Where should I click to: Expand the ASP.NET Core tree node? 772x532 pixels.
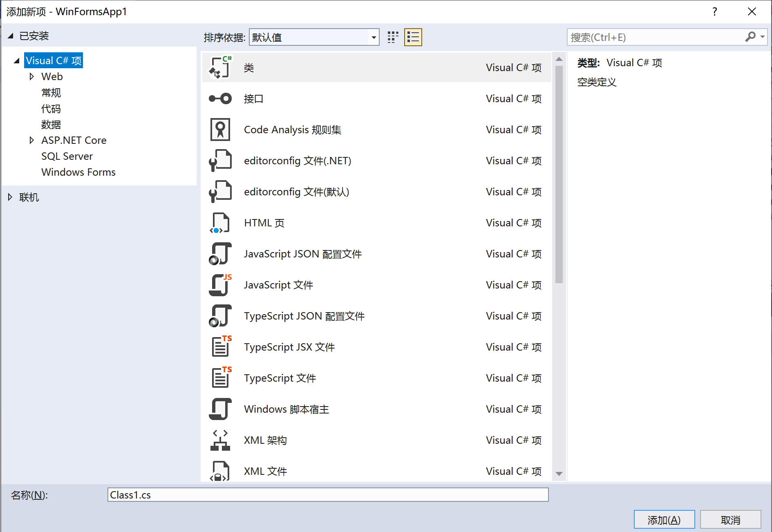31,140
